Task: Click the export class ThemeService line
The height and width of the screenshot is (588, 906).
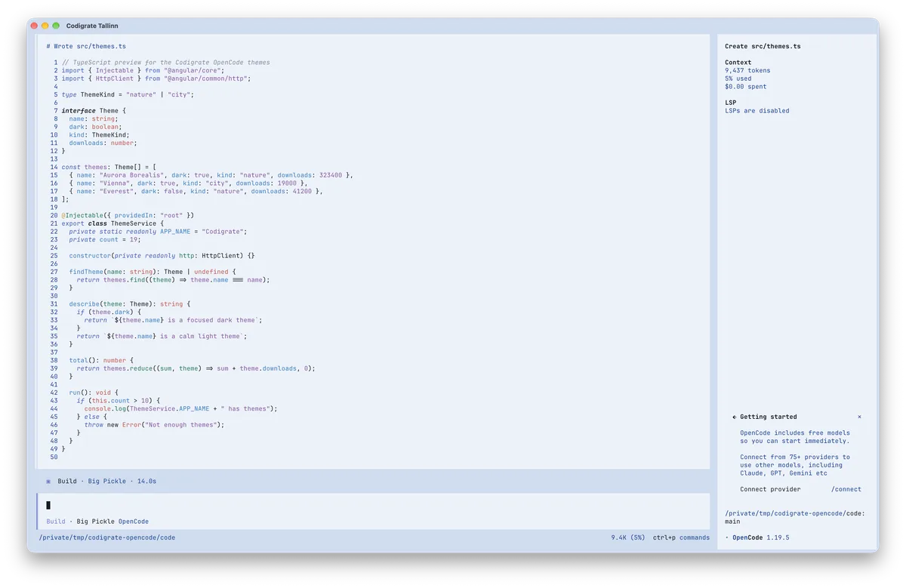Action: pyautogui.click(x=112, y=223)
